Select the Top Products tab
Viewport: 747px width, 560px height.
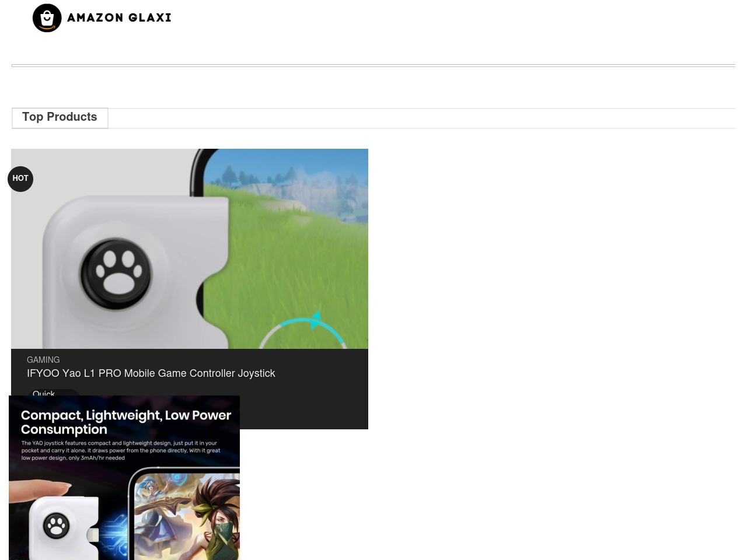pos(60,117)
